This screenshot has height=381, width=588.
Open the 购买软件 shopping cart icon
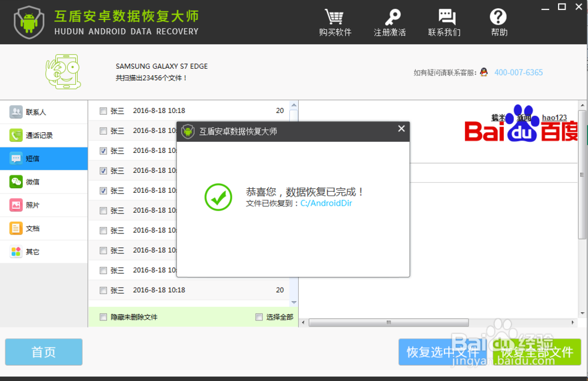point(335,16)
